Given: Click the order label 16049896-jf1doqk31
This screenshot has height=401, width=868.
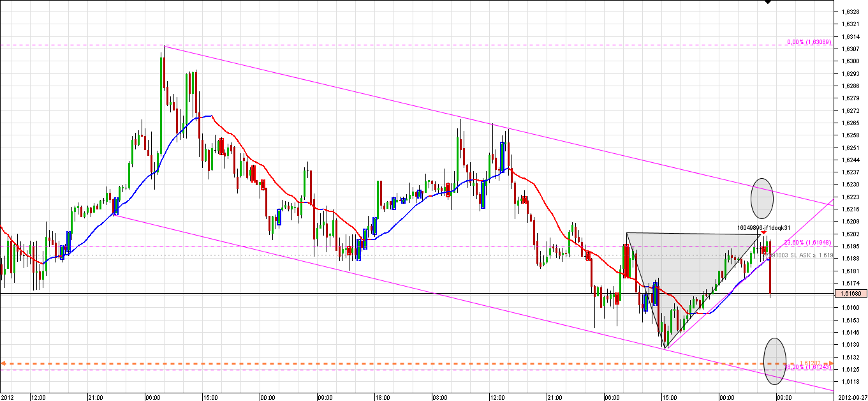Looking at the screenshot, I should point(764,227).
